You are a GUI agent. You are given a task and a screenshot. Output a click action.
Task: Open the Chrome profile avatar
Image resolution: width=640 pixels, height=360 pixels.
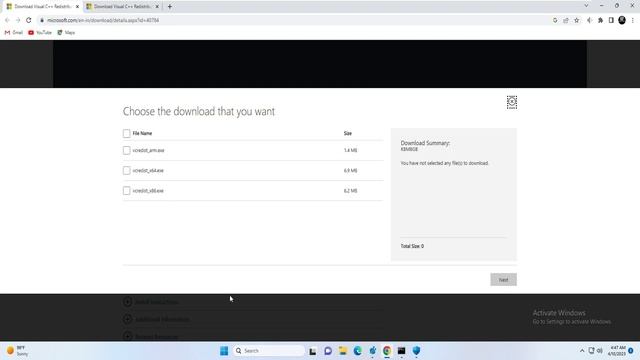point(622,20)
